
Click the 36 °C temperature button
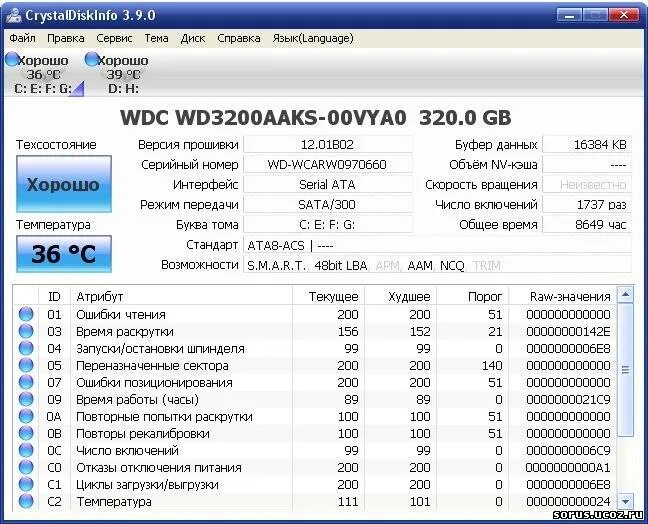pyautogui.click(x=64, y=254)
